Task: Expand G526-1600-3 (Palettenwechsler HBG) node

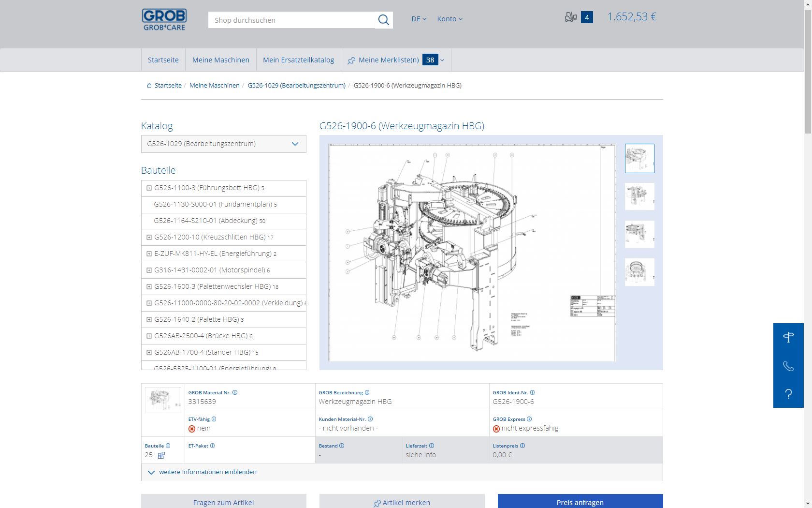Action: click(x=149, y=287)
